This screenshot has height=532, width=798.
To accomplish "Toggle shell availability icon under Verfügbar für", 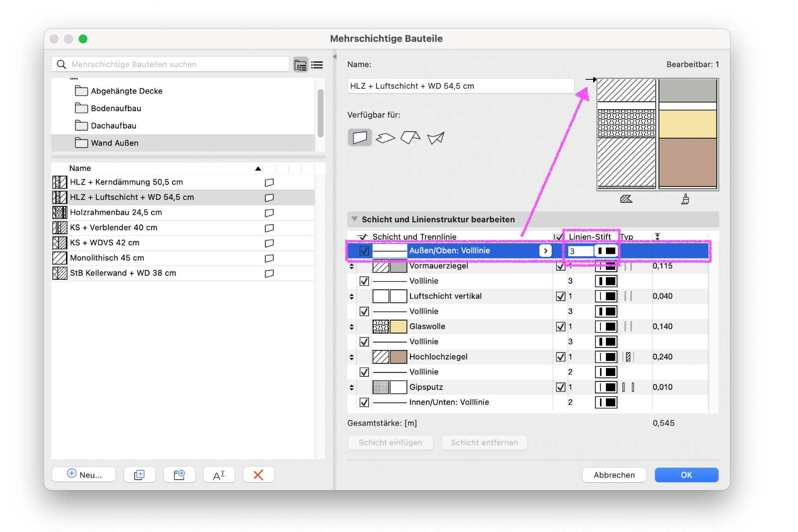I will (x=435, y=138).
